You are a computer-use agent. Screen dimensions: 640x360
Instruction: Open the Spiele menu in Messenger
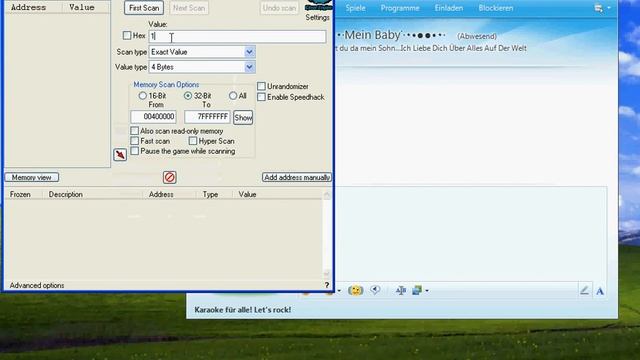(x=355, y=8)
